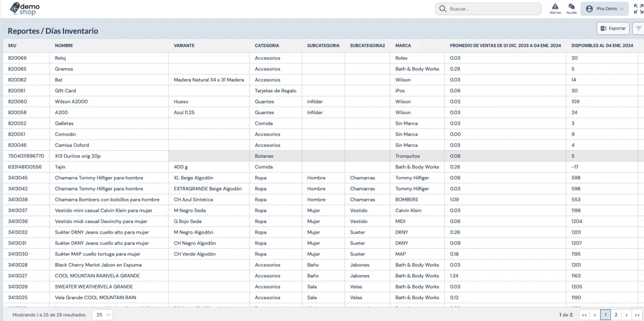The image size is (644, 321).
Task: Select variant M Negro Algodón
Action: [193, 232]
